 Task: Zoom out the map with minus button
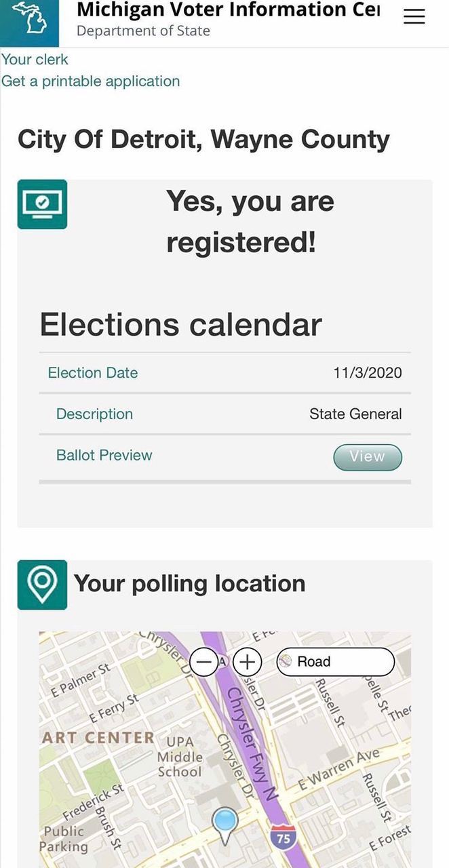pyautogui.click(x=203, y=662)
